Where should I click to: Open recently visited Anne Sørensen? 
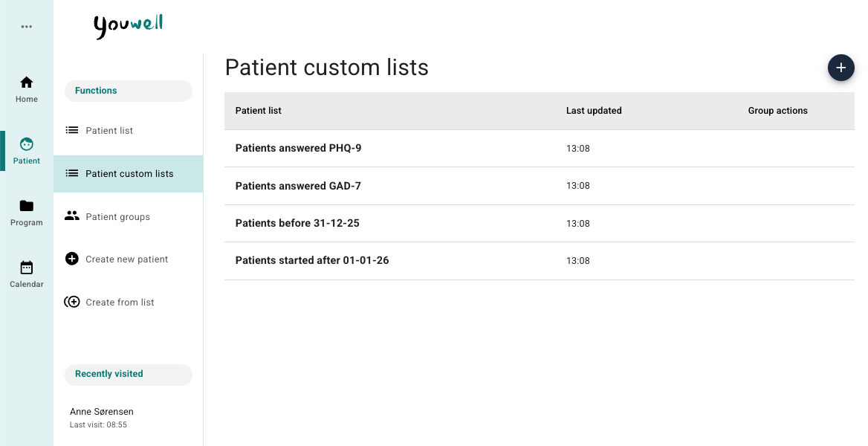[102, 412]
